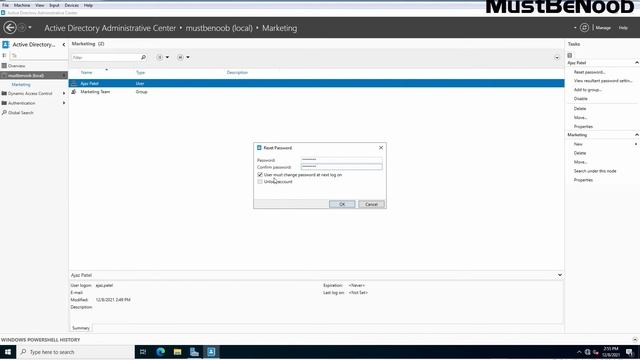The width and height of the screenshot is (640, 360).
Task: Open Server Manager from the taskbar
Action: pos(194,352)
